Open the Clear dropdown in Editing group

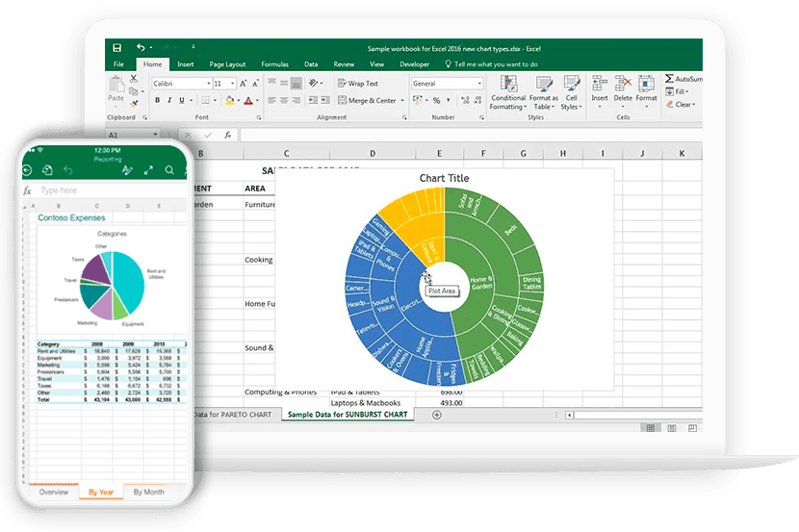(681, 104)
